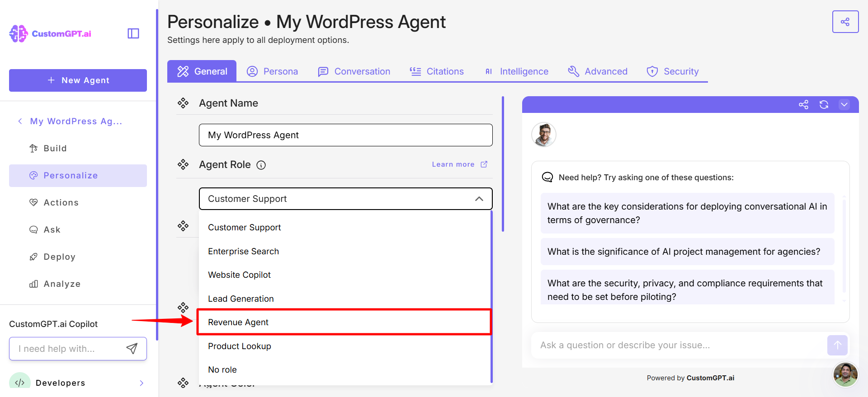
Task: Click the share icon button top right
Action: click(x=845, y=22)
